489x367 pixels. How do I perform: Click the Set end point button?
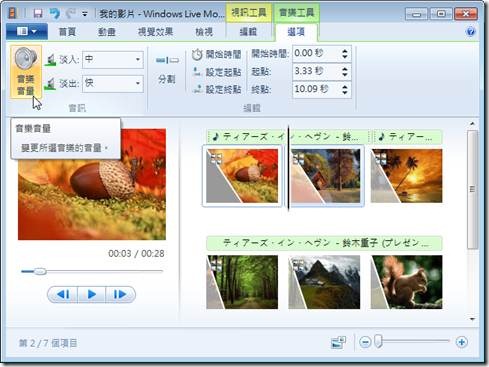(217, 89)
